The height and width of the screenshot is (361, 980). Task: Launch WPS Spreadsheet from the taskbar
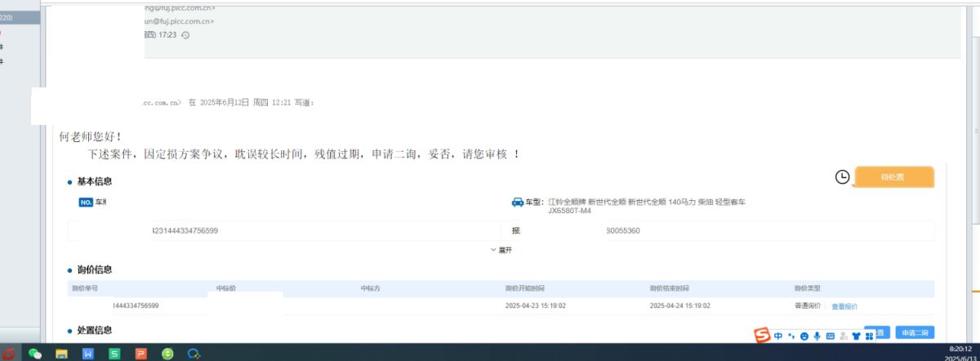[114, 354]
